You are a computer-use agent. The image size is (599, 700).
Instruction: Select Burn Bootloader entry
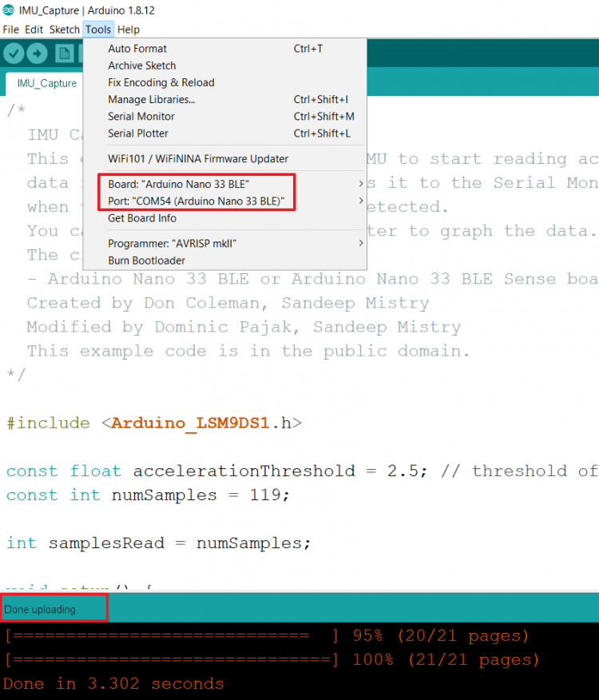(x=225, y=261)
